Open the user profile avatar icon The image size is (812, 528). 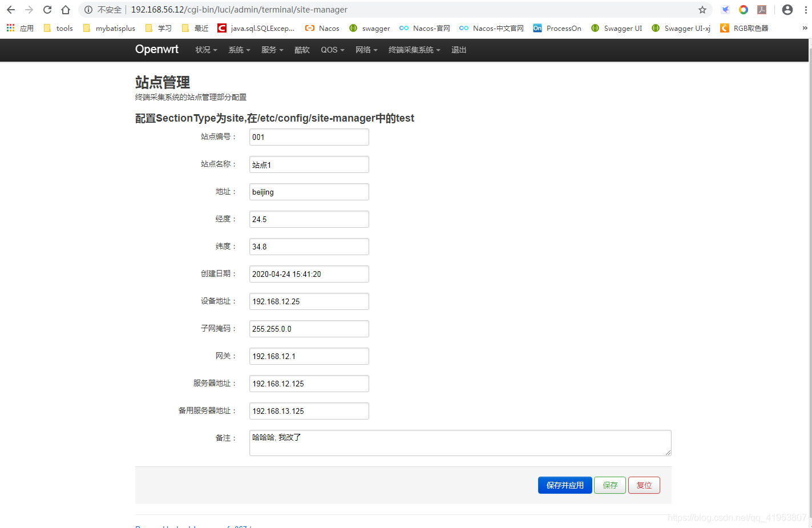click(787, 10)
